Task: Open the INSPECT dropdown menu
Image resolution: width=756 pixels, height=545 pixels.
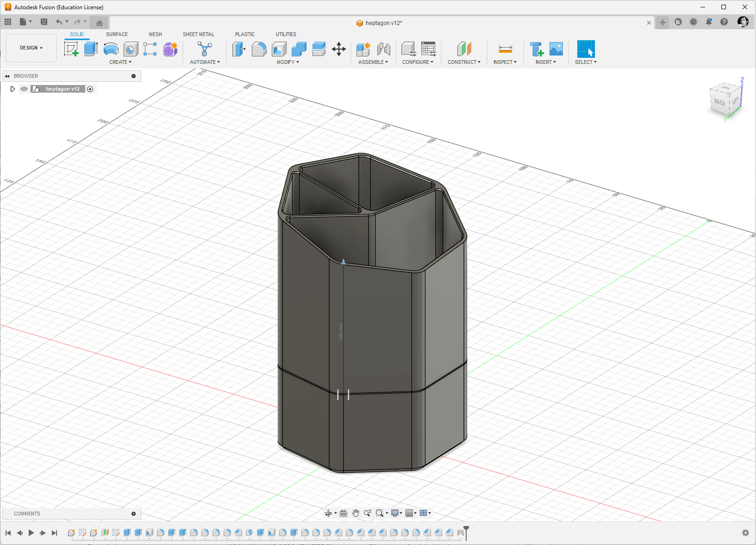Action: [505, 62]
